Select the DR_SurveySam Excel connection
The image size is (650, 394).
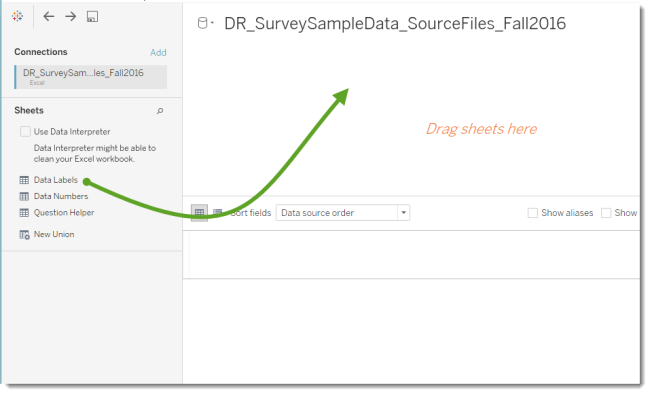91,77
